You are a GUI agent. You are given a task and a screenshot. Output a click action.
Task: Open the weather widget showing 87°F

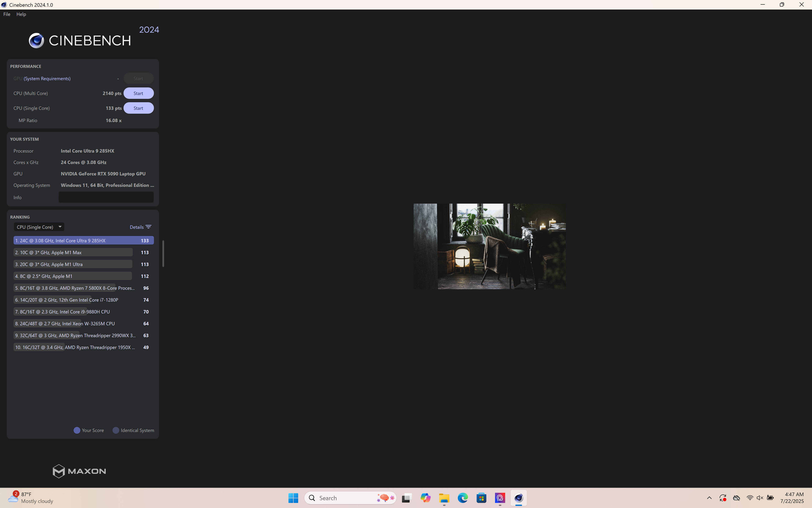coord(31,498)
